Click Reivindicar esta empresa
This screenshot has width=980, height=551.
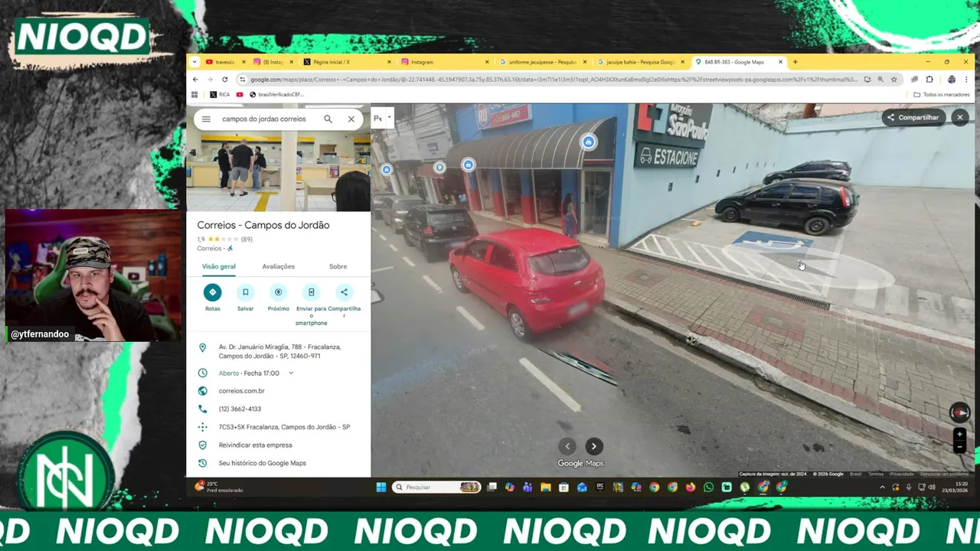(x=255, y=445)
